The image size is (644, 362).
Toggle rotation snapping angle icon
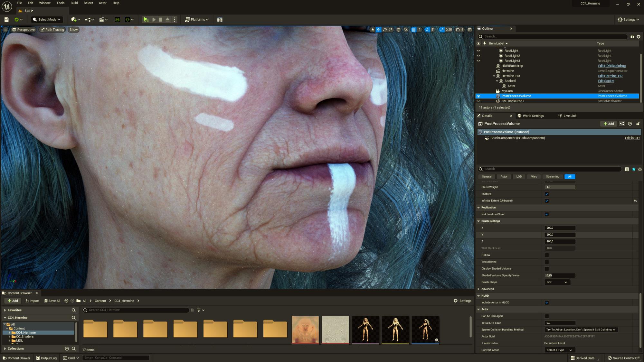[427, 30]
